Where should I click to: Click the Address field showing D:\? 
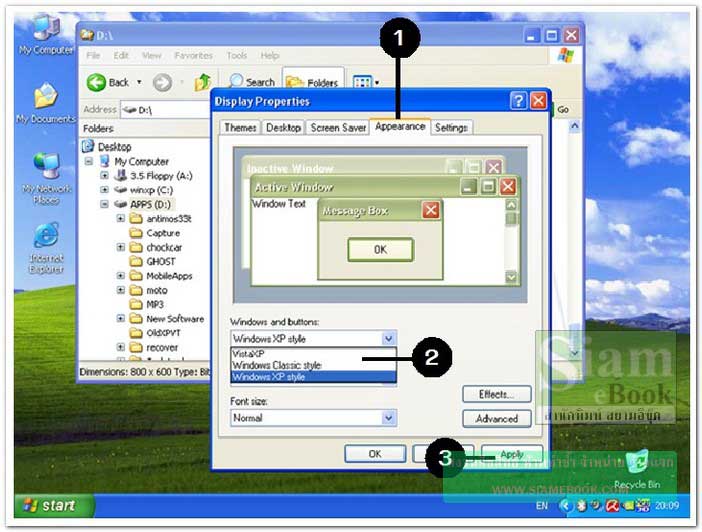click(x=166, y=110)
